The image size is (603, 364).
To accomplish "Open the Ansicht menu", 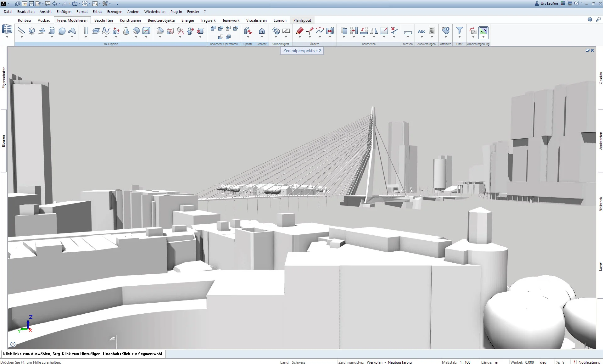I will point(46,12).
